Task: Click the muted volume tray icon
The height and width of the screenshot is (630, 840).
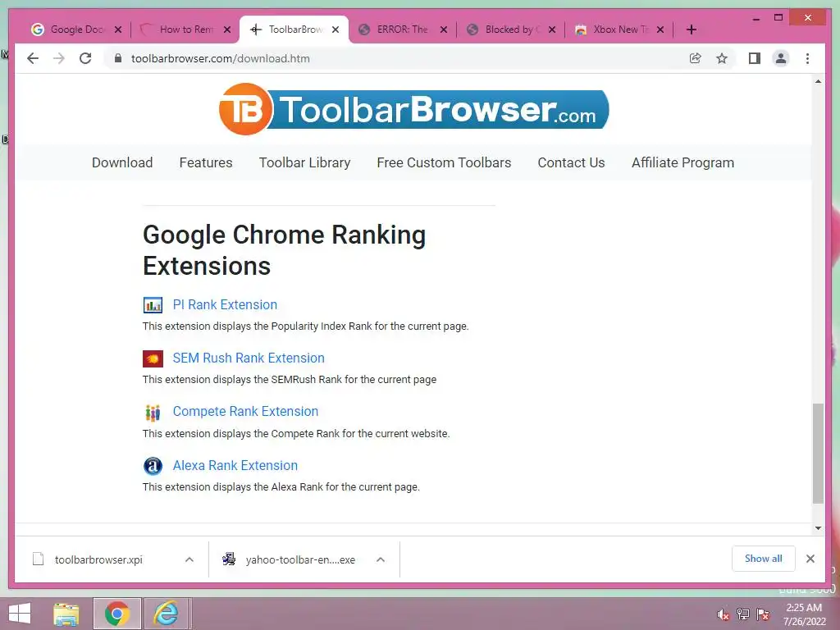Action: click(723, 614)
